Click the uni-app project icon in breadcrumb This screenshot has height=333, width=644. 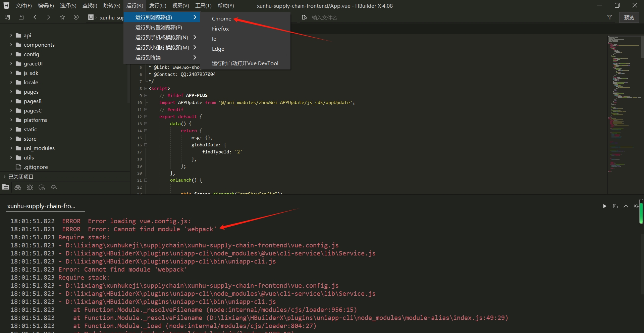tap(91, 17)
